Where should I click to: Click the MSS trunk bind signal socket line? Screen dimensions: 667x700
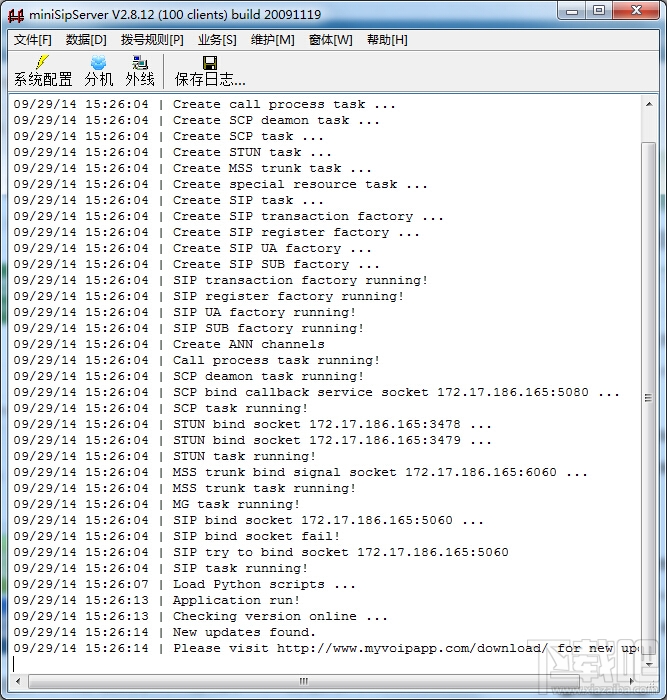380,473
